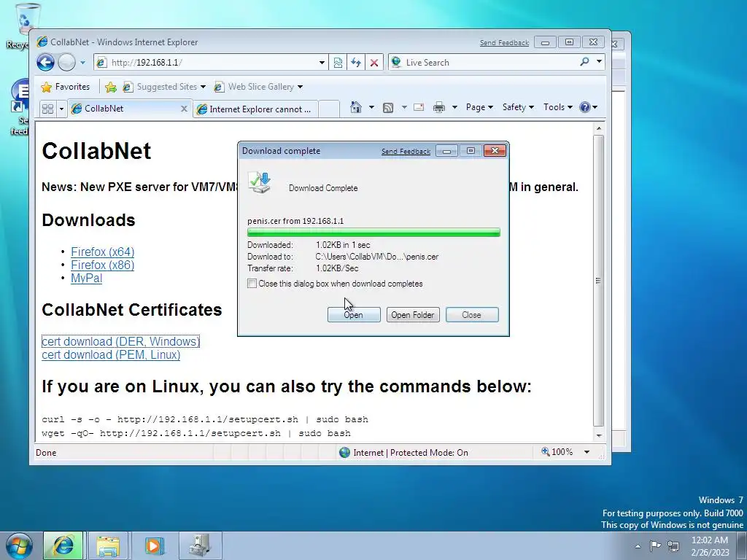Click the green download progress bar
This screenshot has height=560, width=747.
(373, 233)
